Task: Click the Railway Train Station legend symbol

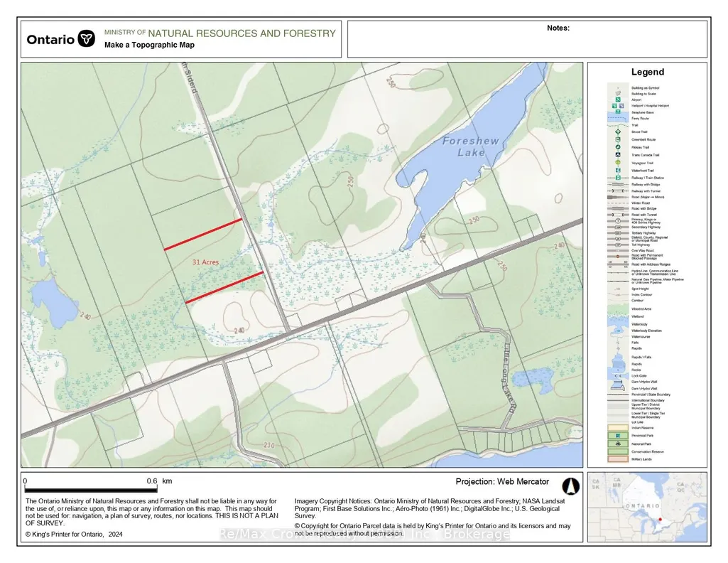Action: pos(618,178)
